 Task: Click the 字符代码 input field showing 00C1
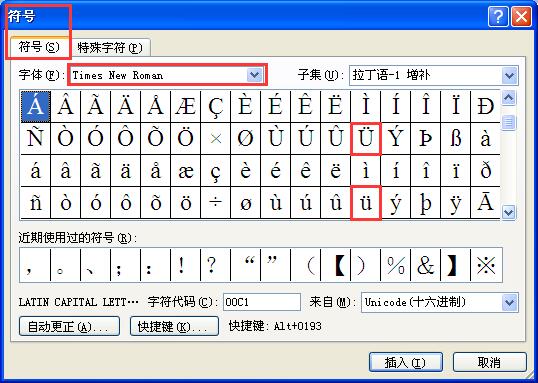point(262,302)
